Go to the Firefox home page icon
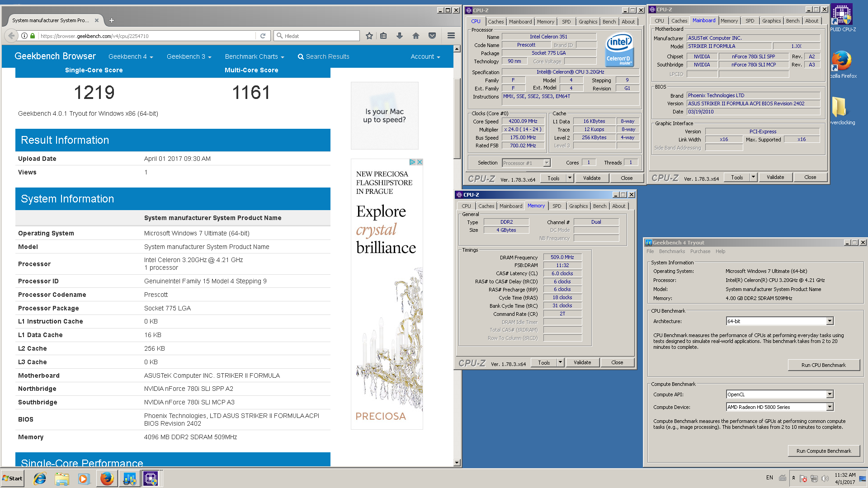The width and height of the screenshot is (868, 488). pos(416,36)
